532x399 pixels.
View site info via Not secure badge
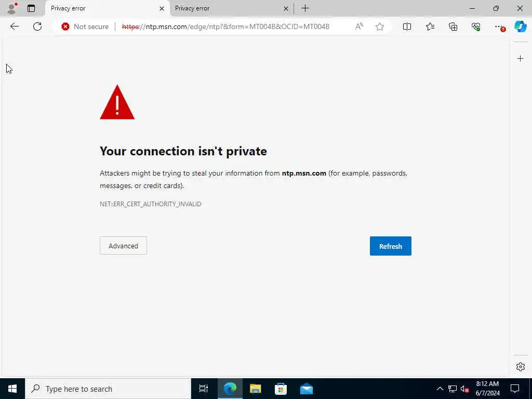tap(85, 26)
